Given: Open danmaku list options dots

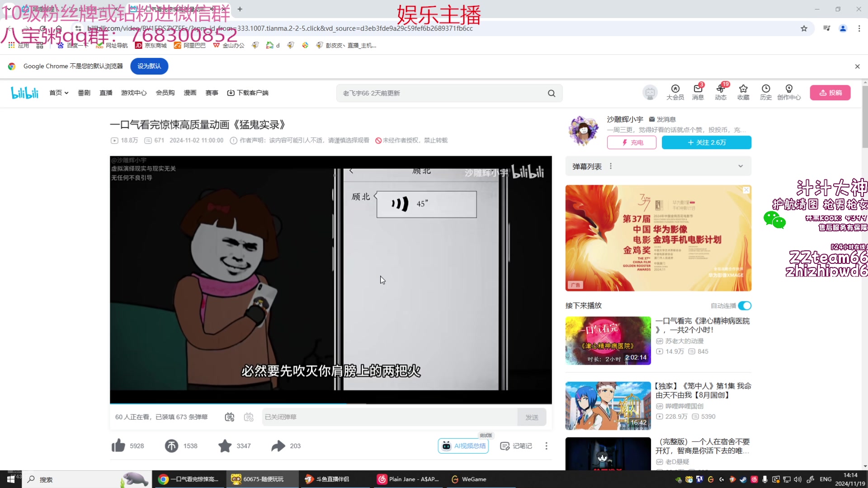Looking at the screenshot, I should coord(611,166).
